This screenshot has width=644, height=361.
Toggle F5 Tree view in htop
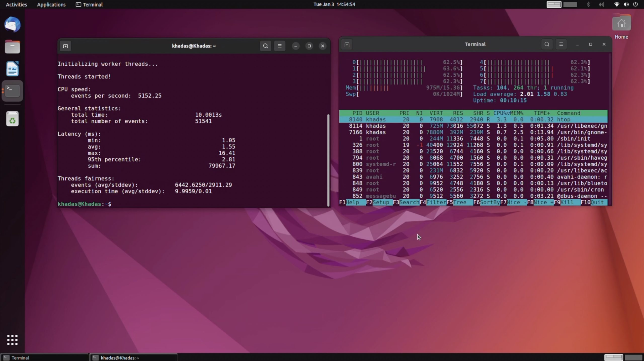tap(459, 202)
